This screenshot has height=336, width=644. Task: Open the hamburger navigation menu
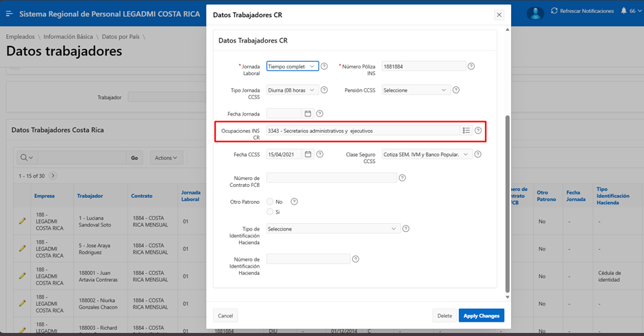(x=10, y=14)
